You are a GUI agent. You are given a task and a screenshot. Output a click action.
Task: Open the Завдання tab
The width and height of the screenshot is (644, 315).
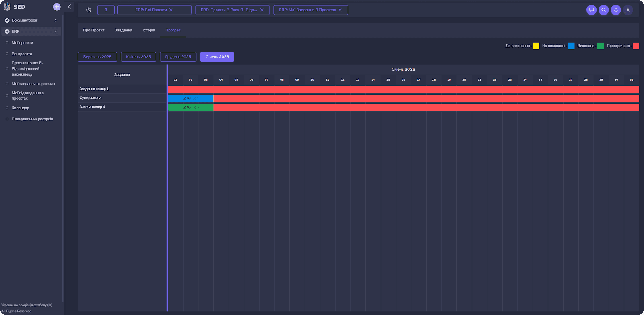[x=123, y=30]
